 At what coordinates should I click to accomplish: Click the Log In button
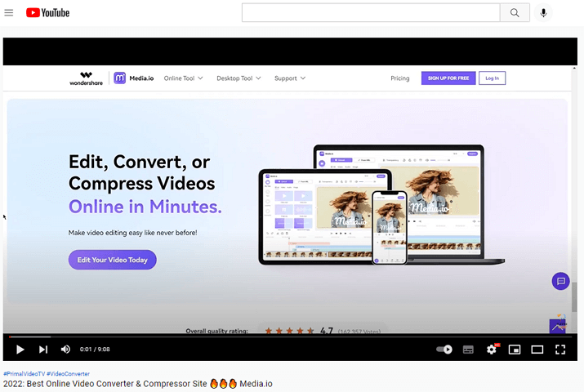click(x=492, y=78)
